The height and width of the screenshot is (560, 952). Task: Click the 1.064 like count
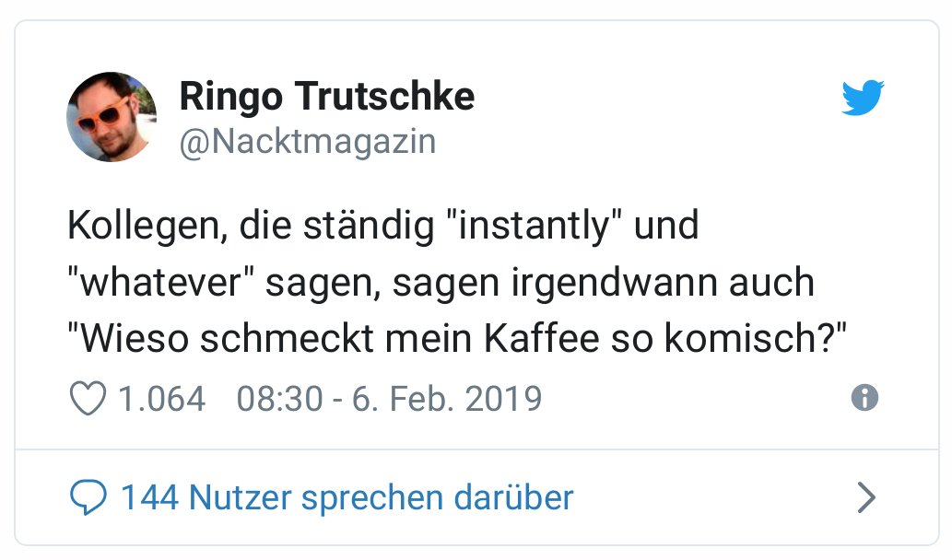pos(161,399)
